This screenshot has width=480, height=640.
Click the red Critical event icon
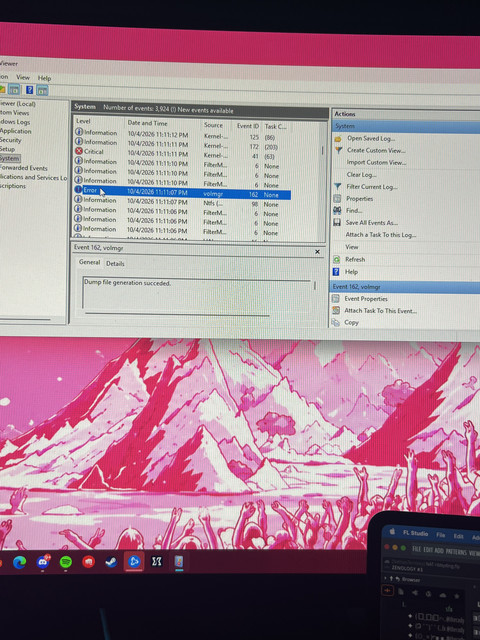79,151
